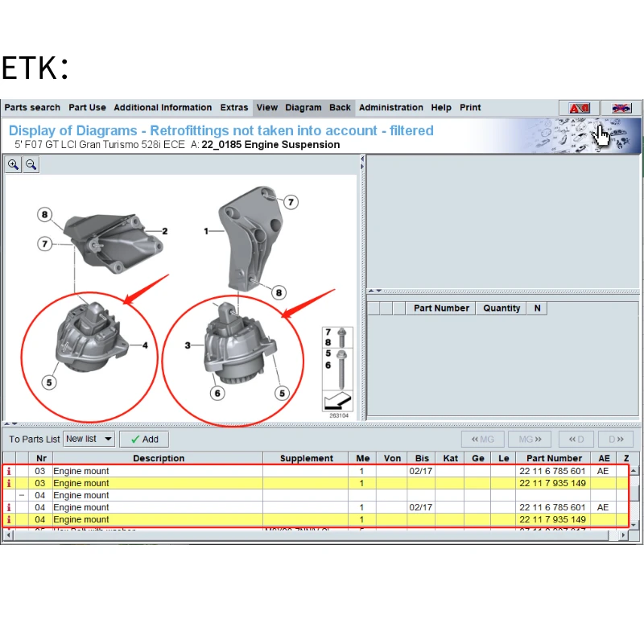Click Print in the menu bar

point(470,108)
